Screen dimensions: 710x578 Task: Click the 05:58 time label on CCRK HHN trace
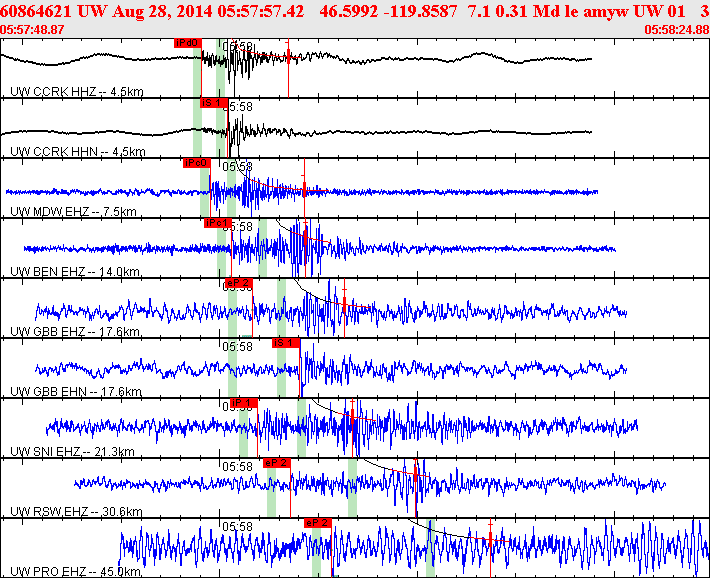(240, 107)
